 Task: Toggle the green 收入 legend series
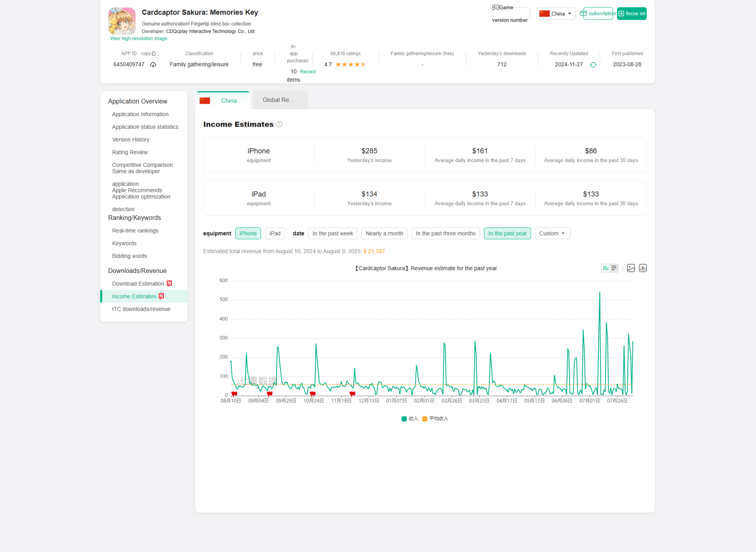pos(409,419)
